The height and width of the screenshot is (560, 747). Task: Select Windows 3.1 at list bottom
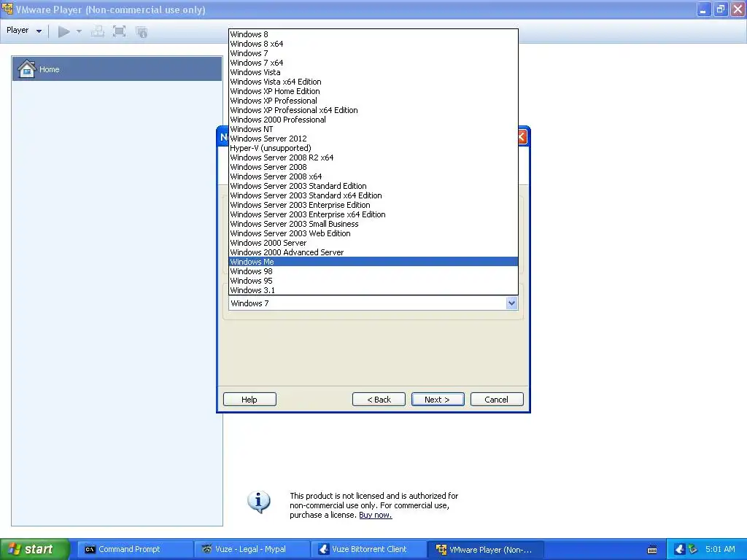pos(373,290)
